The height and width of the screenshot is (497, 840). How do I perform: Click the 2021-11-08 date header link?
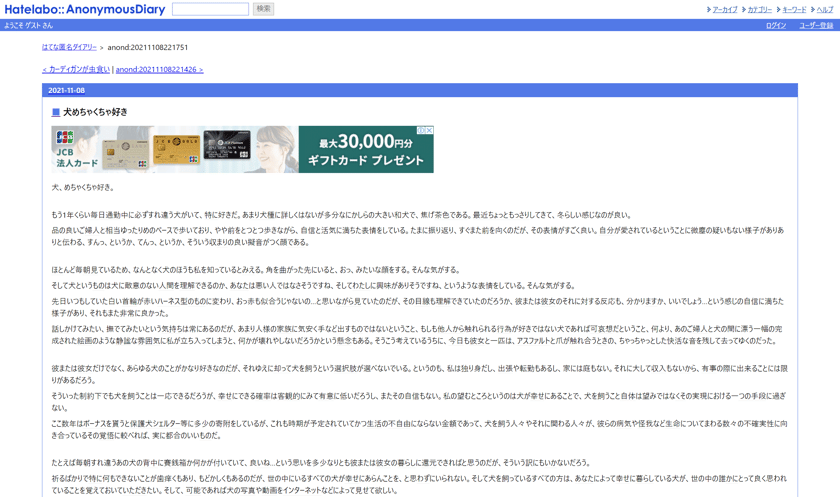click(x=66, y=91)
